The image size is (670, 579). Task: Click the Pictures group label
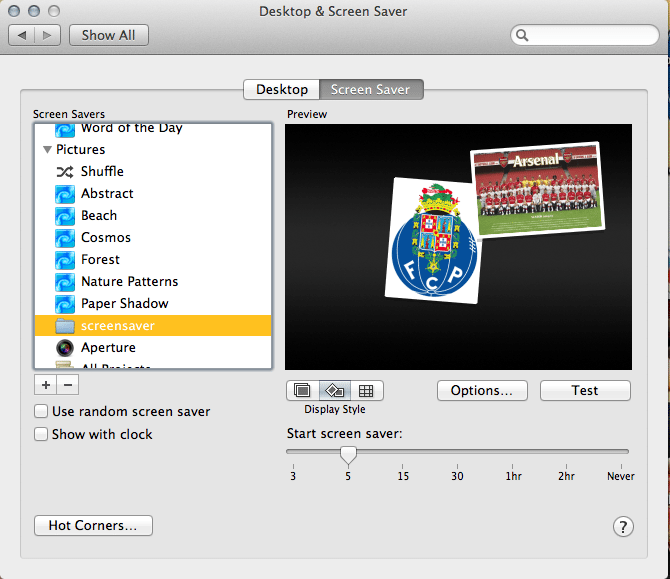click(80, 150)
